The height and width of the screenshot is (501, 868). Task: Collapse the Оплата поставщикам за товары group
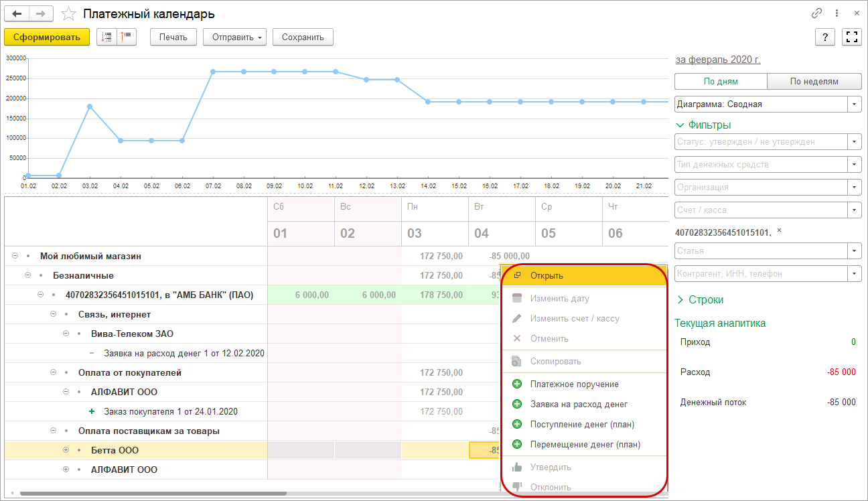[x=54, y=431]
